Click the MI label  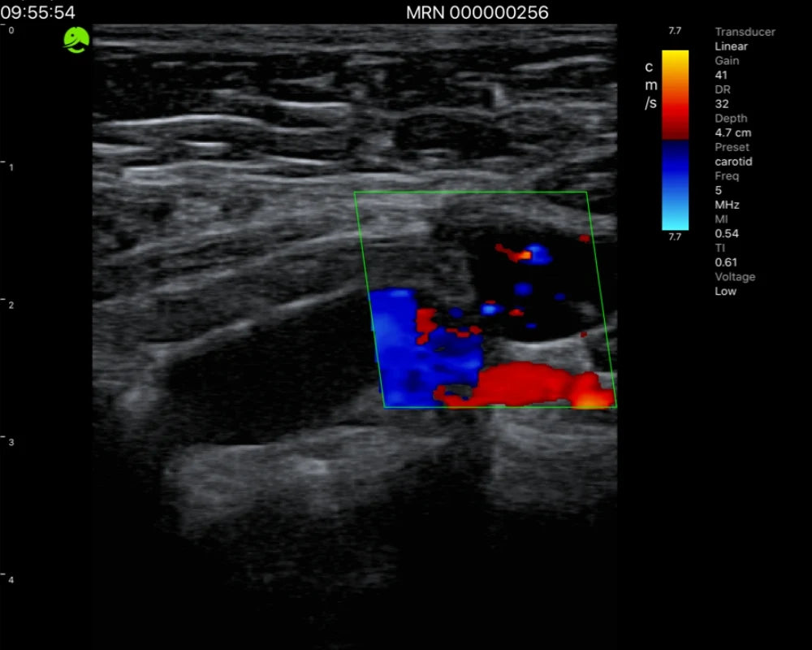click(721, 219)
